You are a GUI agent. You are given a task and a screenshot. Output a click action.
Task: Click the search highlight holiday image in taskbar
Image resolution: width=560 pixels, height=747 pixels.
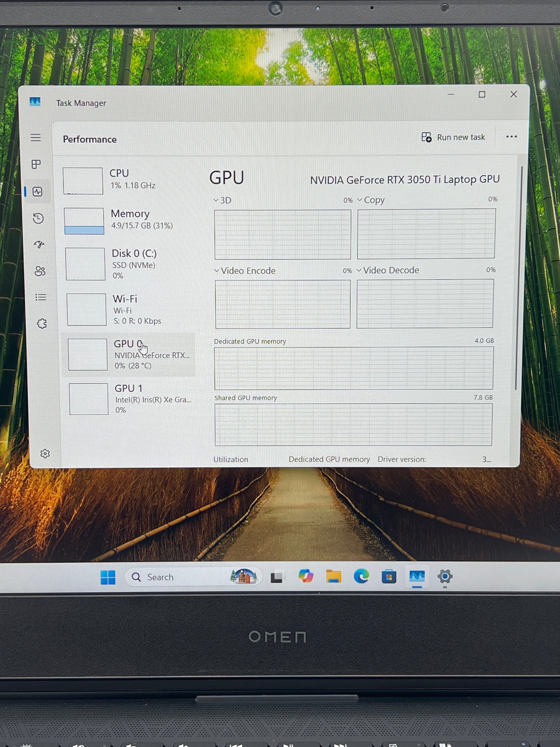click(x=243, y=576)
